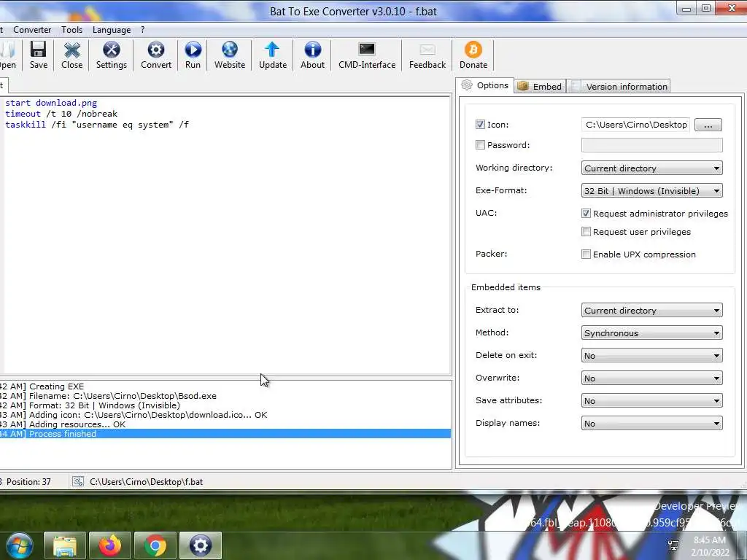Viewport: 747px width, 560px height.
Task: Toggle Request administrator privileges
Action: [x=586, y=214]
